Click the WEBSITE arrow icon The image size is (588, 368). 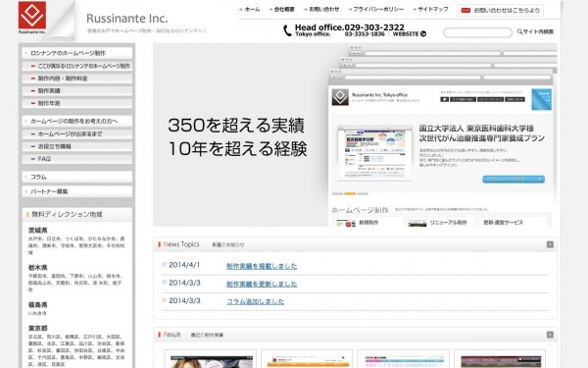click(423, 33)
